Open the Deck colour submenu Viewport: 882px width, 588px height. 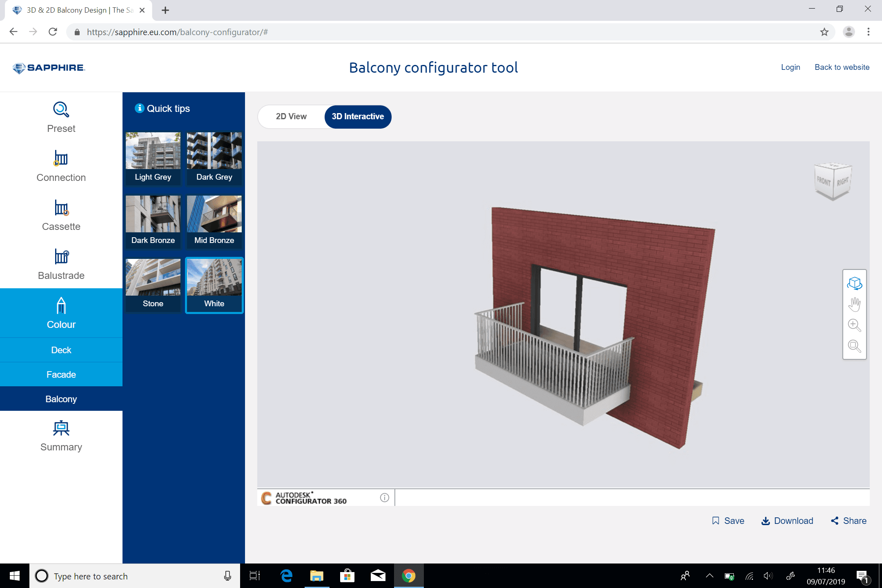61,350
